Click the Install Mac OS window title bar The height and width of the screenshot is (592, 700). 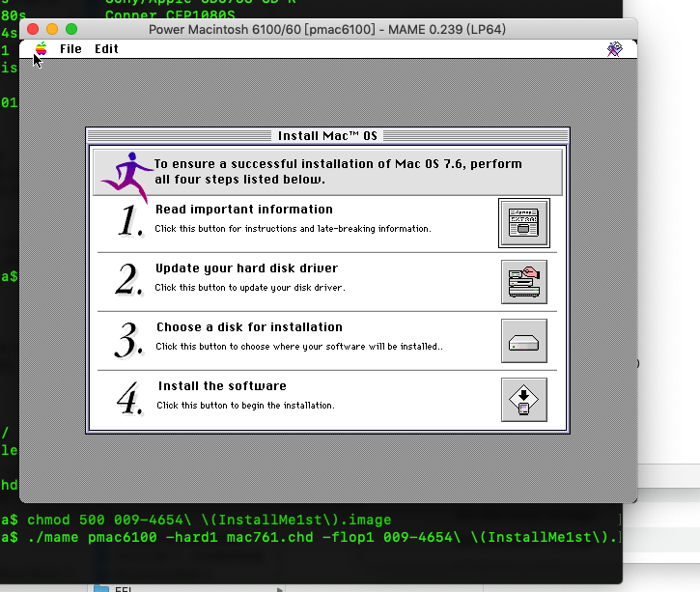point(327,136)
